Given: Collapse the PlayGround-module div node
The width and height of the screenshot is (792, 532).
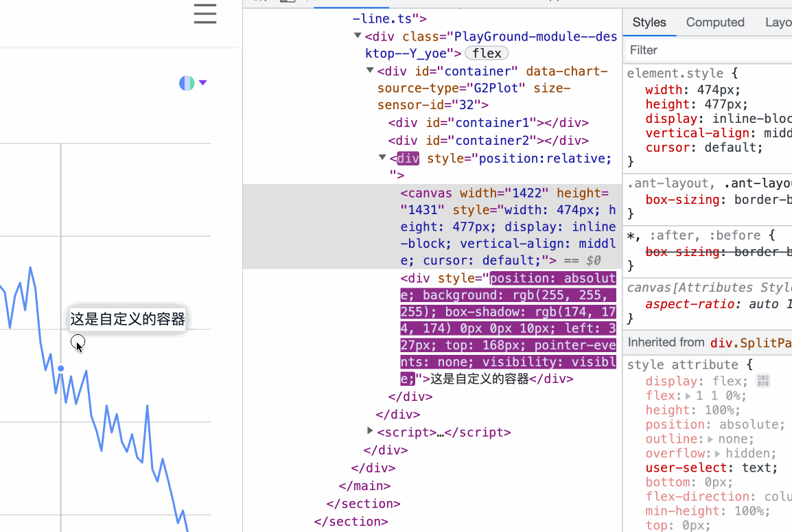Looking at the screenshot, I should tap(358, 36).
